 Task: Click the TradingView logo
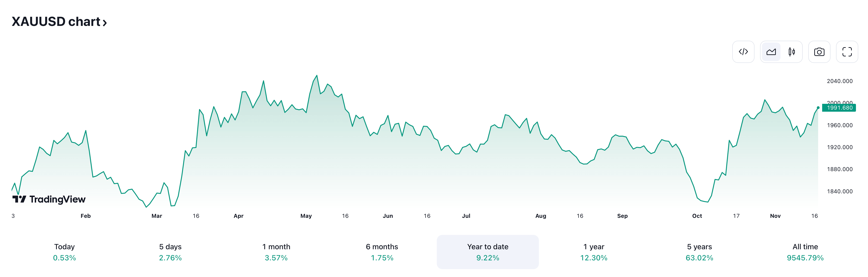[49, 199]
